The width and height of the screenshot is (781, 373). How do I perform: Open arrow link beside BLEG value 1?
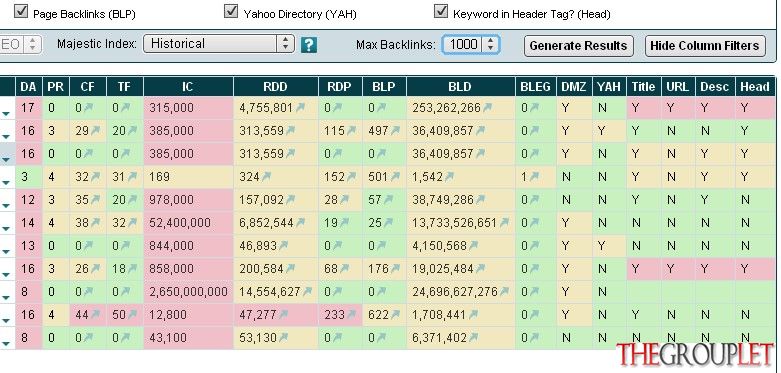534,177
